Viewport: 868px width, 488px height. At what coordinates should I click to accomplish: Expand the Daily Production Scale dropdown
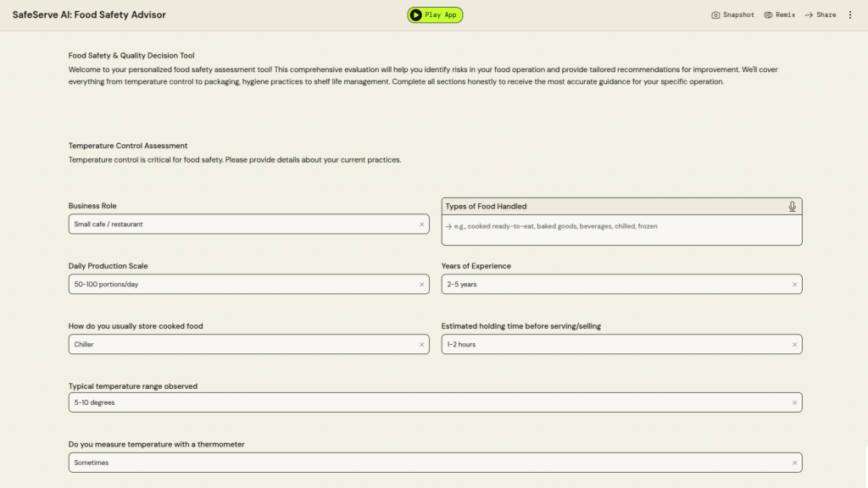point(237,285)
